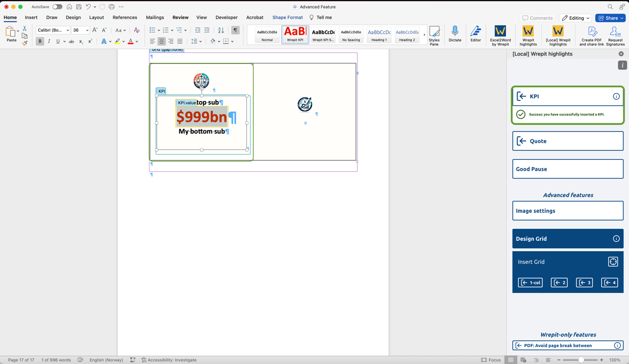Click the Design Grid info icon
This screenshot has width=629, height=364.
[616, 239]
